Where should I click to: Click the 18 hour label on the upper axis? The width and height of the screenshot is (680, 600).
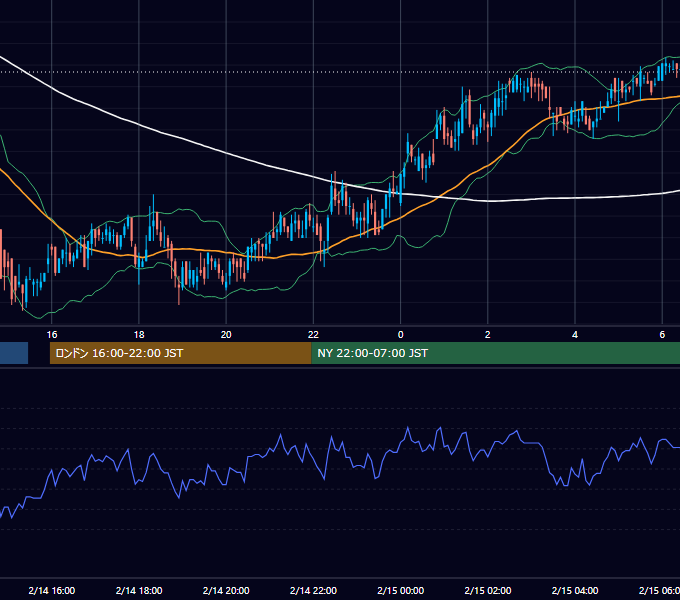pos(139,335)
